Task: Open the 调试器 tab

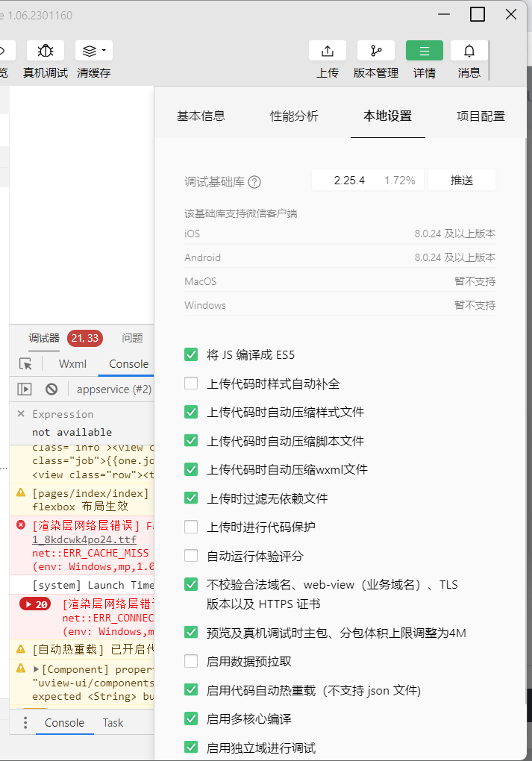Action: [x=44, y=338]
